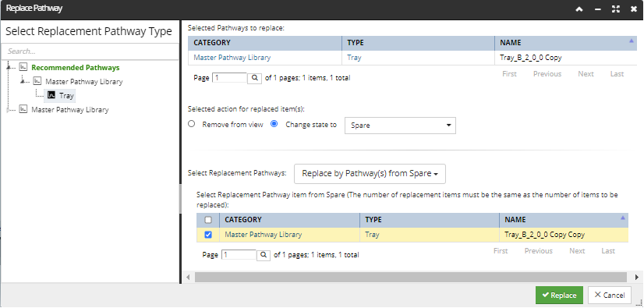Click the Tray pathway type icon
This screenshot has width=644, height=308.
pos(51,95)
